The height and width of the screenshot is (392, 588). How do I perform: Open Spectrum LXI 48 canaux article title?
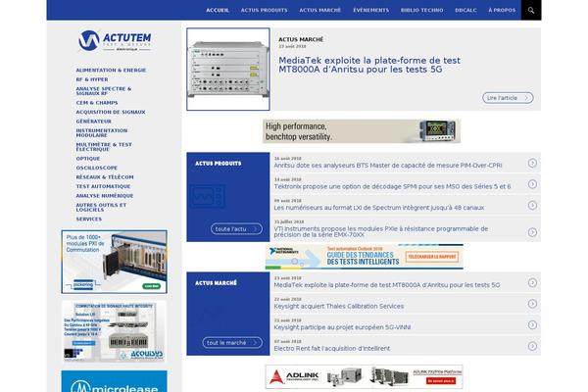point(378,208)
